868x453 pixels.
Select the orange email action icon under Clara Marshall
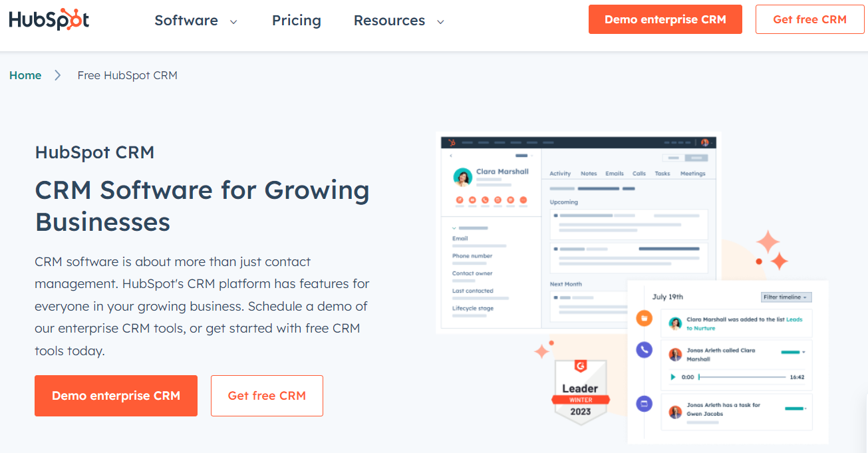pos(472,200)
